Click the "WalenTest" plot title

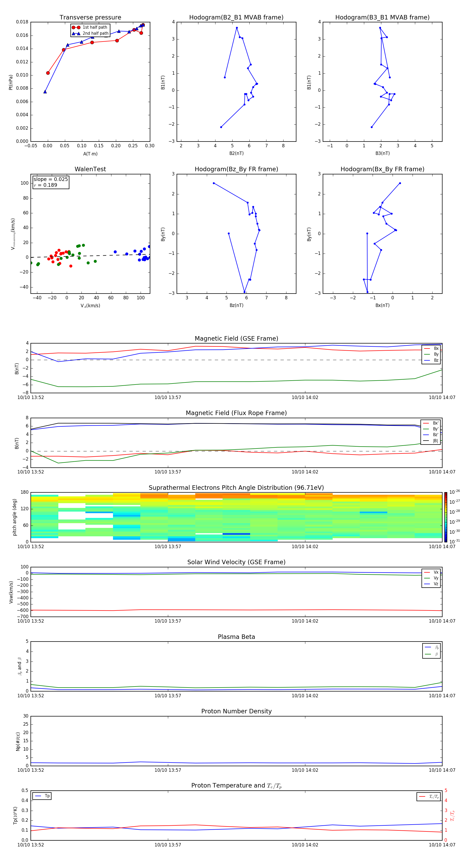click(90, 169)
